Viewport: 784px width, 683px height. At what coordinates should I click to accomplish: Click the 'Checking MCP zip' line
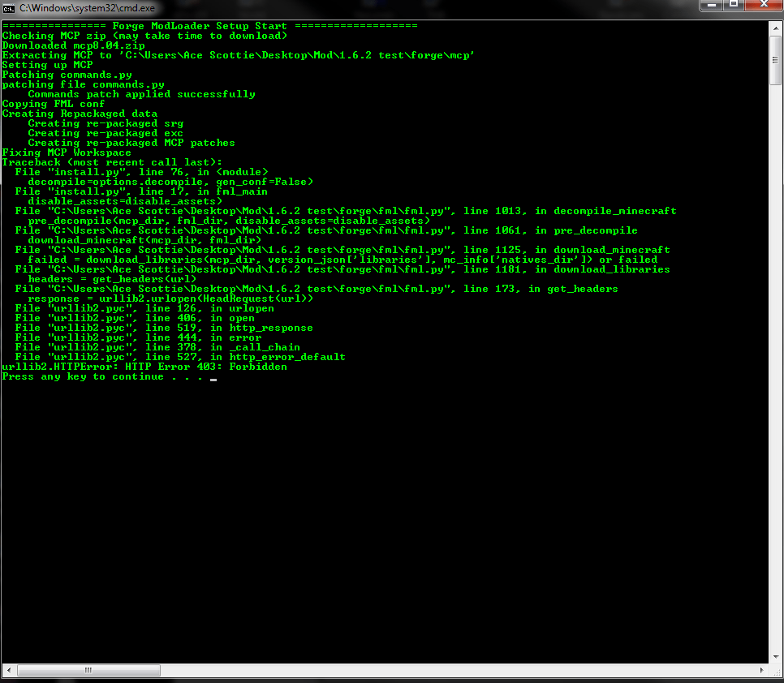click(144, 36)
